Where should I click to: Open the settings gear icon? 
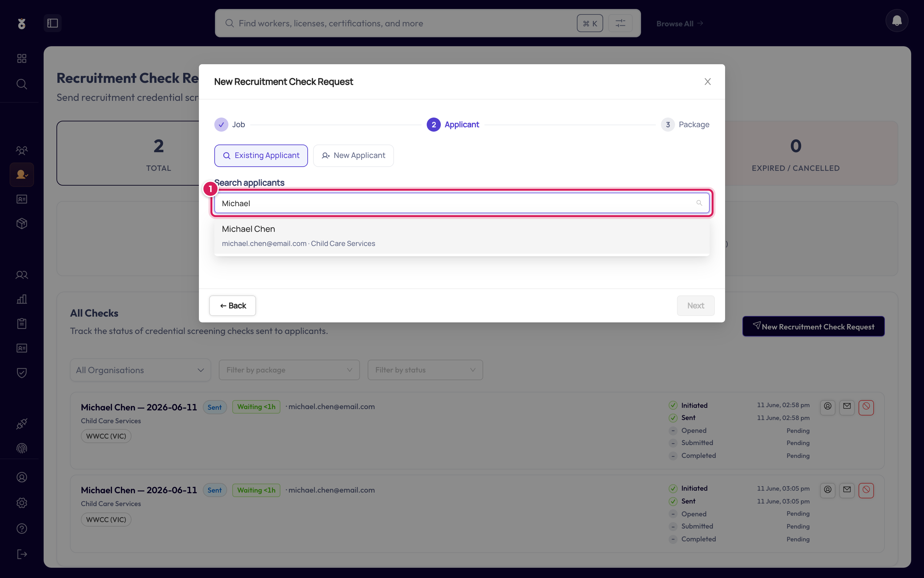click(x=22, y=503)
